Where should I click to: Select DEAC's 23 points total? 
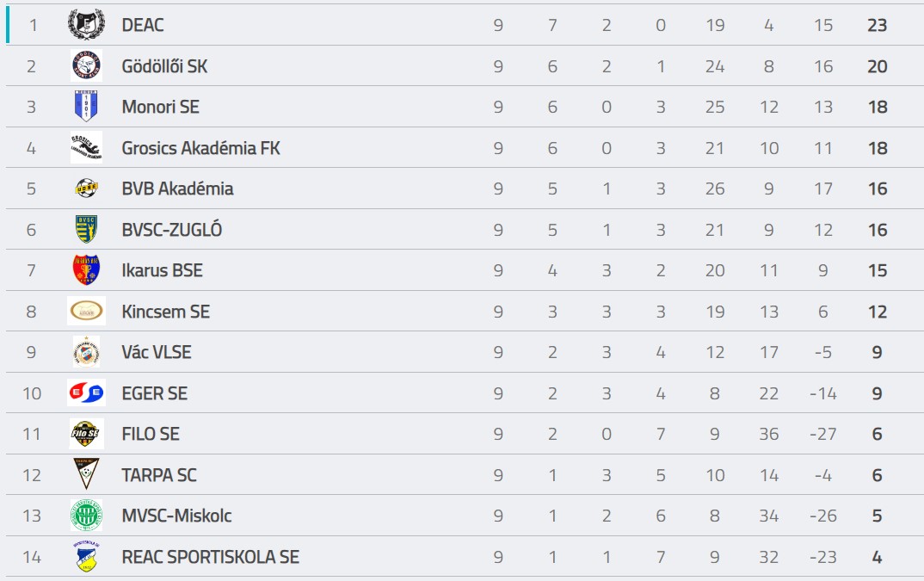877,25
